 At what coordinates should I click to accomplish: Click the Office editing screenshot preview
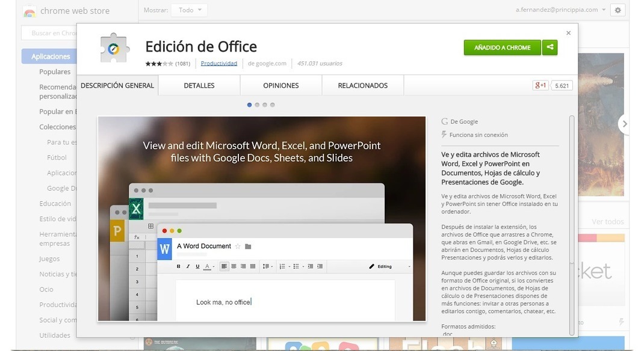[x=262, y=219]
